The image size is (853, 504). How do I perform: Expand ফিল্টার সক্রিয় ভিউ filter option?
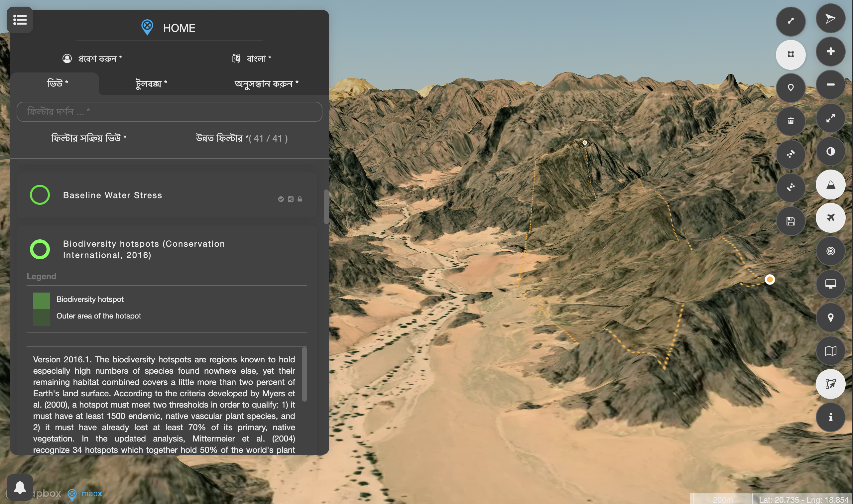coord(89,138)
